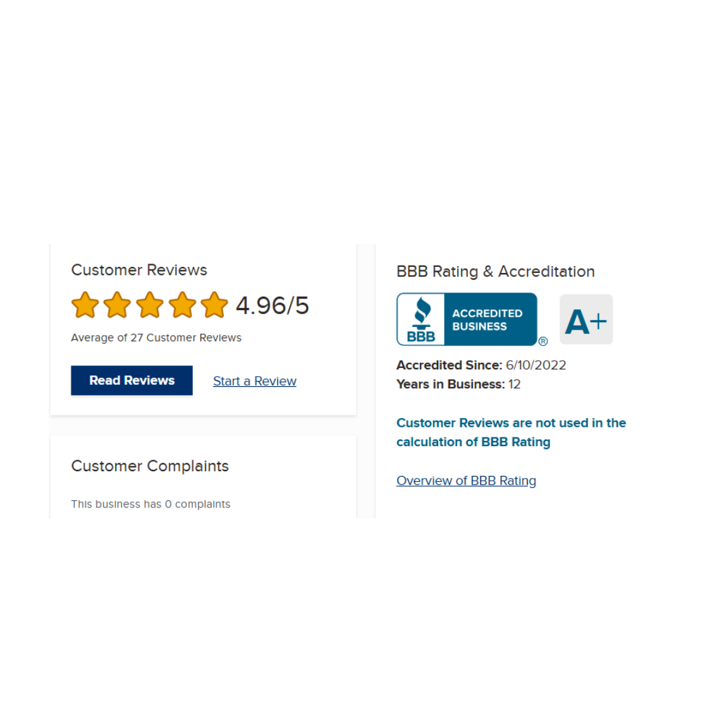Screen dimensions: 728x728
Task: Click the BBB Rating & Accreditation heading
Action: (x=495, y=271)
